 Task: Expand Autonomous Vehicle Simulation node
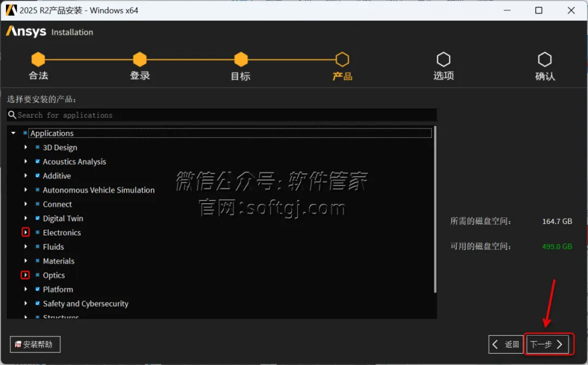click(26, 190)
